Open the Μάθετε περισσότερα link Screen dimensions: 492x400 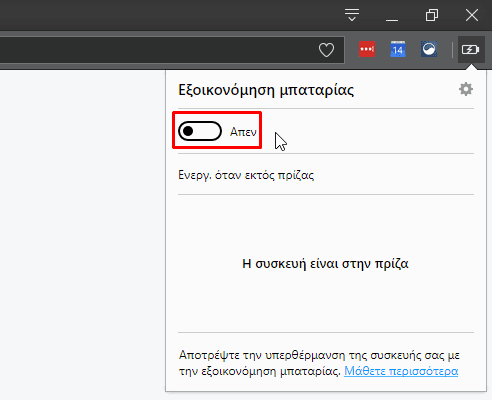(401, 371)
